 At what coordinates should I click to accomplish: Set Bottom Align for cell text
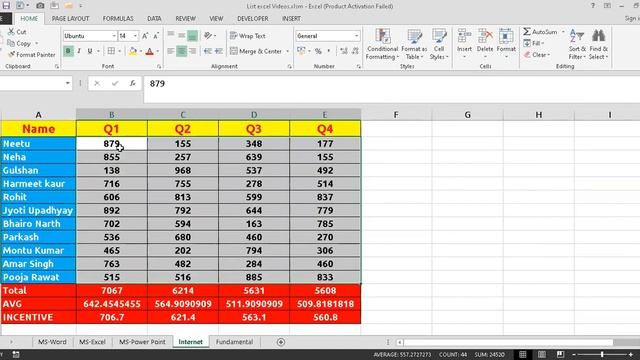192,36
